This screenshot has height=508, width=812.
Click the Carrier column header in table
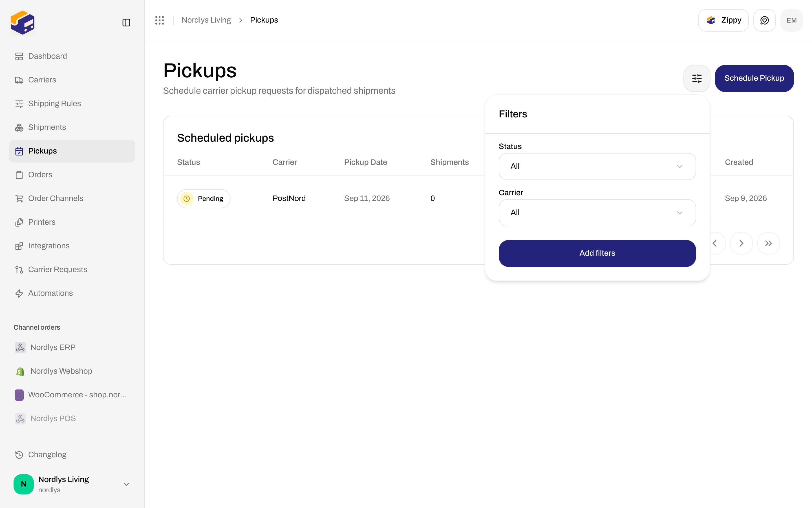[x=284, y=162]
